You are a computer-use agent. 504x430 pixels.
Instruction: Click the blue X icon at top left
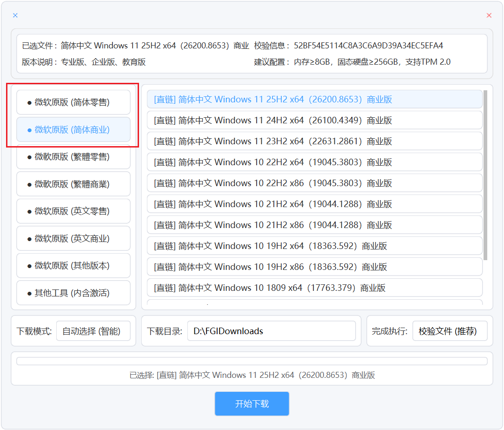point(15,15)
